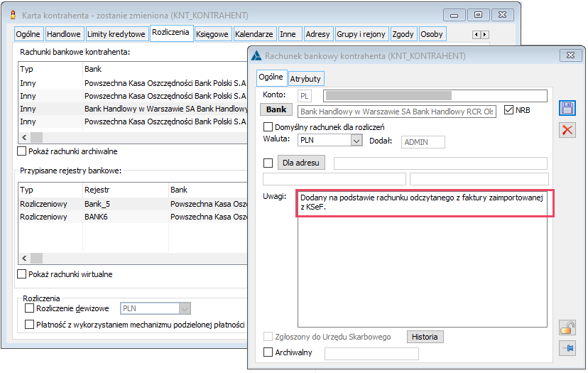
Task: Click the bank name field Bank Handlowy
Action: tap(397, 112)
